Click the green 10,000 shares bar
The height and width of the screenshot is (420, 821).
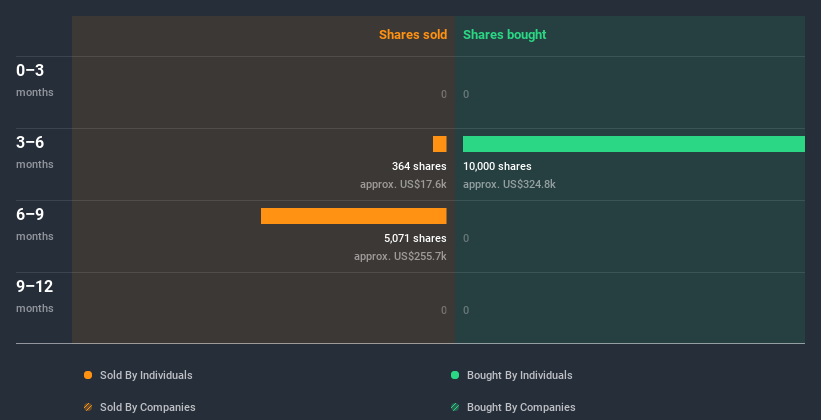click(634, 144)
